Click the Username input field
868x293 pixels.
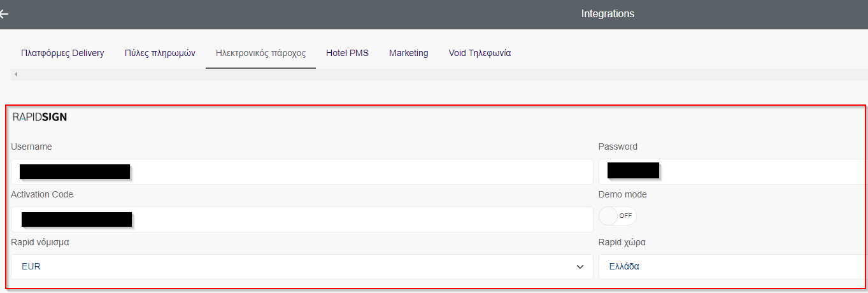click(x=302, y=171)
